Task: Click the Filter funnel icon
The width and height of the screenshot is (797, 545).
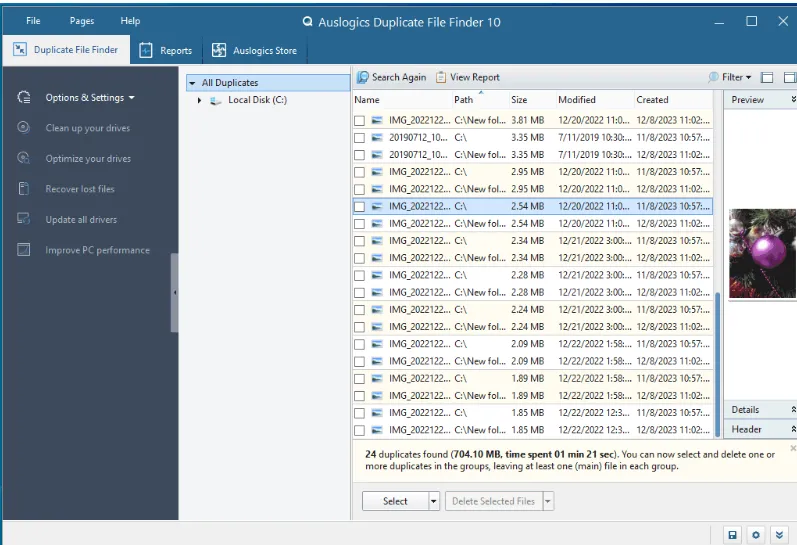Action: 713,77
